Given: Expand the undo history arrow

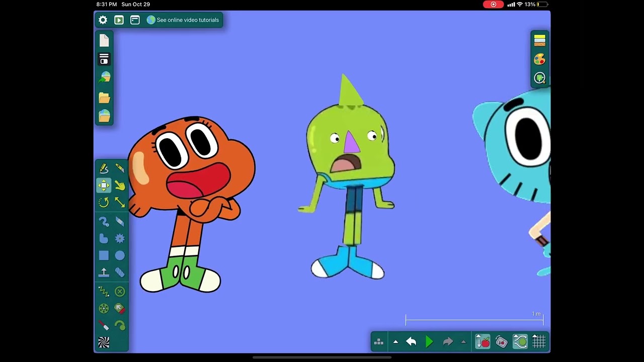Looking at the screenshot, I should pos(395,342).
